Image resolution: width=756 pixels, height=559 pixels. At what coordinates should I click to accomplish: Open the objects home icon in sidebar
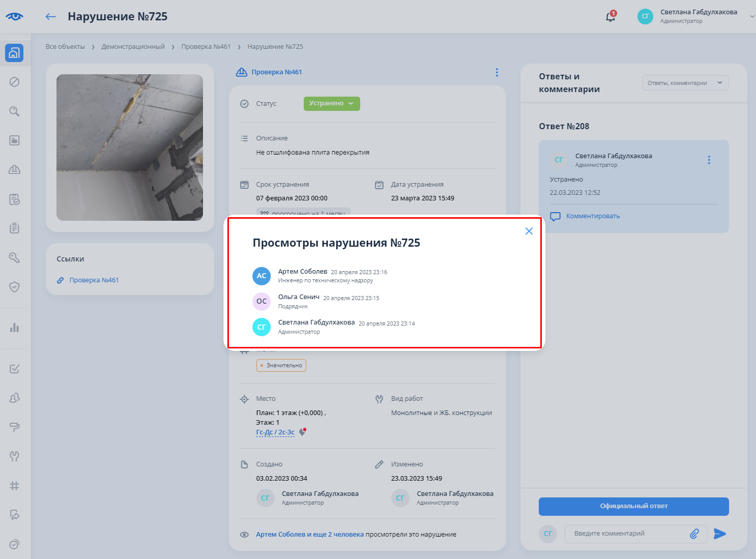click(x=14, y=53)
